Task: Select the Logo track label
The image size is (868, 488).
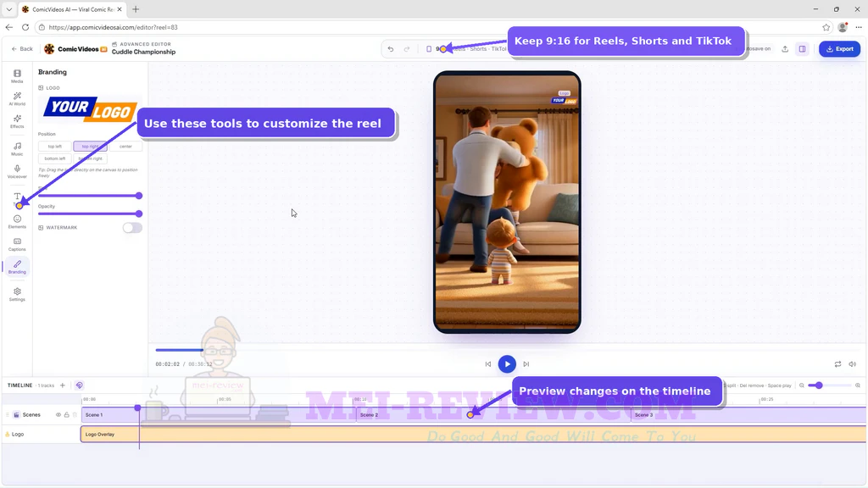Action: click(x=18, y=435)
